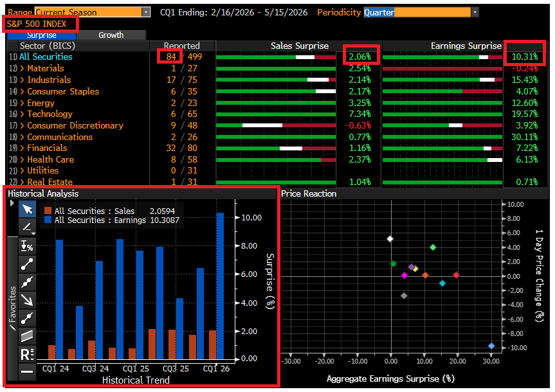The width and height of the screenshot is (555, 392).
Task: Select the arrow pointer tool
Action: pyautogui.click(x=27, y=209)
